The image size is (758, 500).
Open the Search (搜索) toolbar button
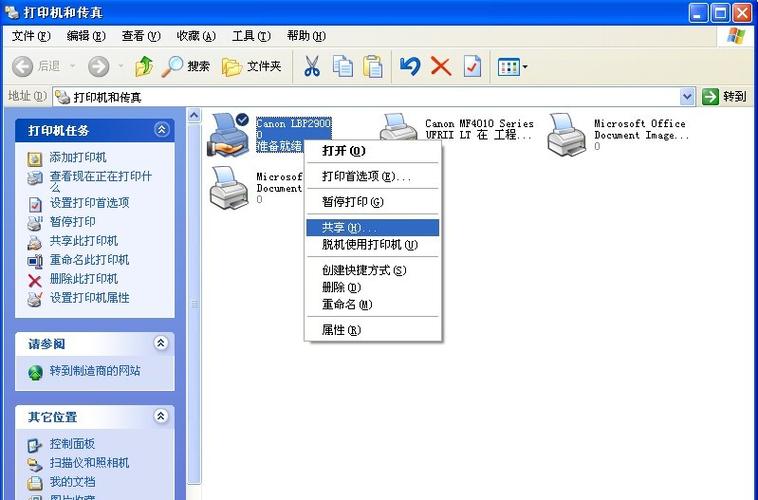pos(186,66)
